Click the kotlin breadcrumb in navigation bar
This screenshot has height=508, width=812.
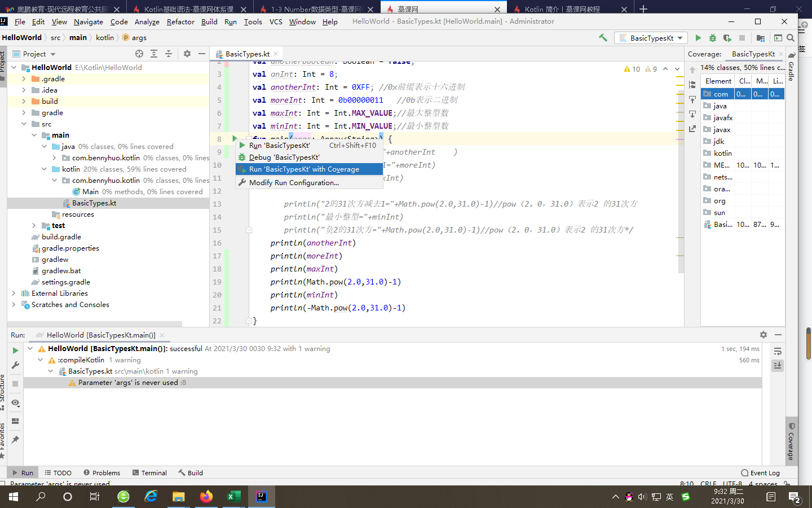tap(105, 38)
